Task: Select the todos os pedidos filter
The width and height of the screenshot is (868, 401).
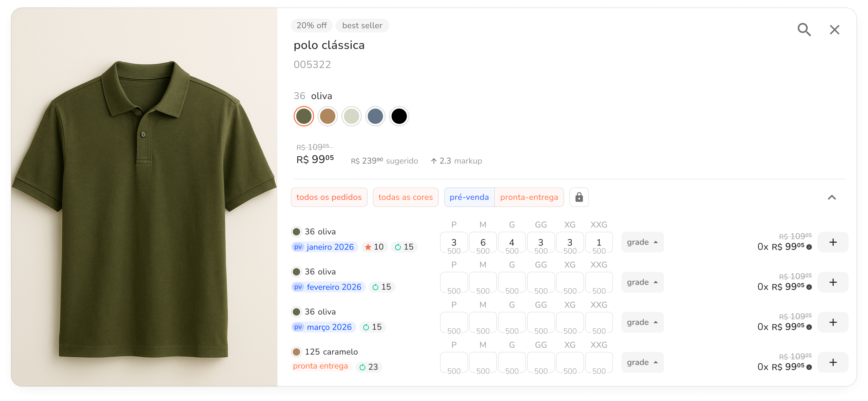Action: point(329,197)
